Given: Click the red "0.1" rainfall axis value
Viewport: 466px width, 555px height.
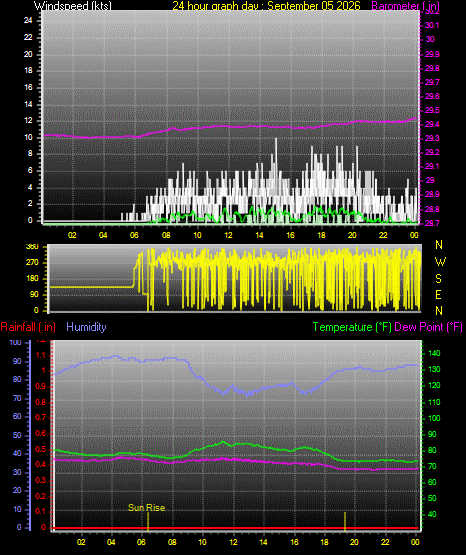Looking at the screenshot, I should (41, 511).
